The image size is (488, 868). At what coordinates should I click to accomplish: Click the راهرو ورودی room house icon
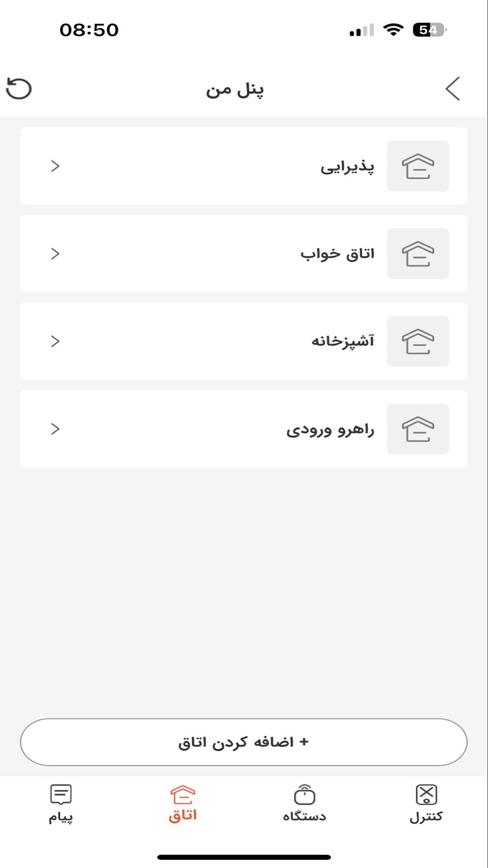pos(418,429)
